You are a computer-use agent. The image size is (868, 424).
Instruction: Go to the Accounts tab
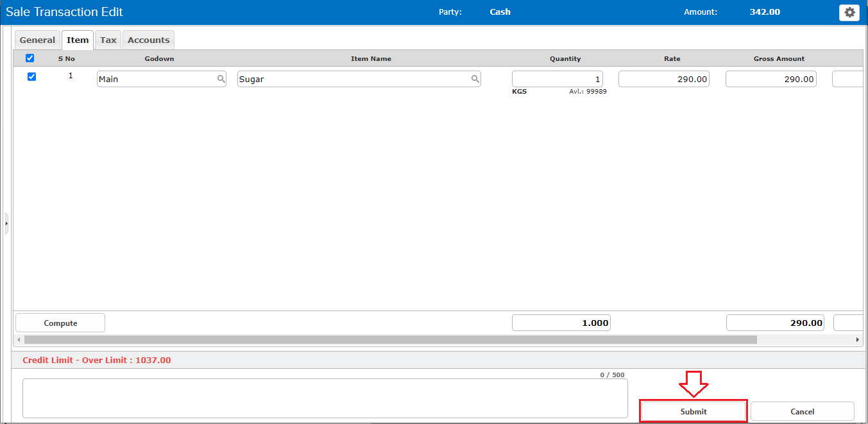pyautogui.click(x=148, y=40)
